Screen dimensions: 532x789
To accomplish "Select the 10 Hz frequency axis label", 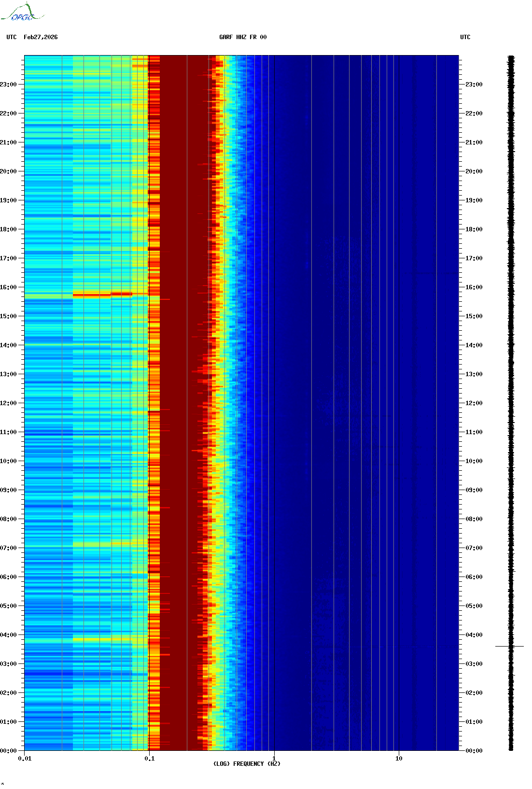I will click(399, 759).
